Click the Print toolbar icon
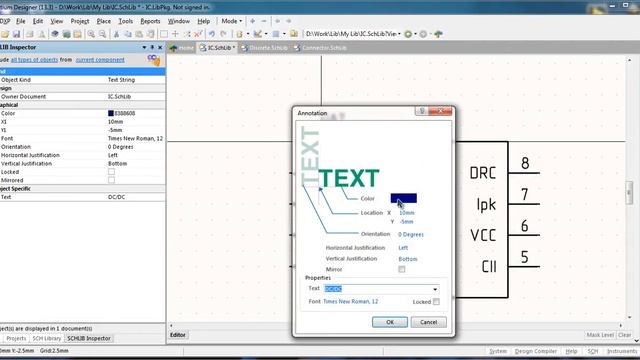 coord(30,34)
